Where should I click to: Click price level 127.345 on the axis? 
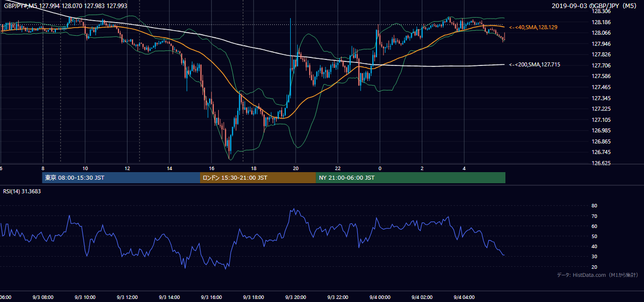601,98
